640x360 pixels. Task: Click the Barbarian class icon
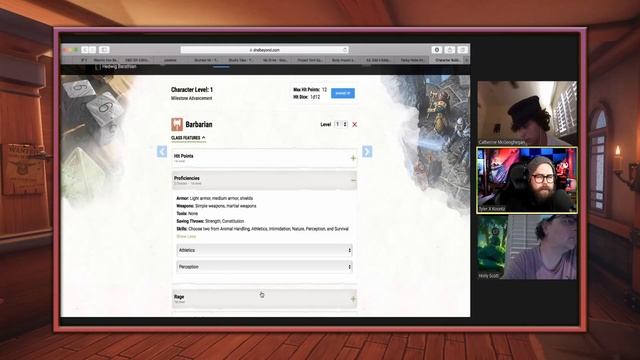click(x=177, y=124)
